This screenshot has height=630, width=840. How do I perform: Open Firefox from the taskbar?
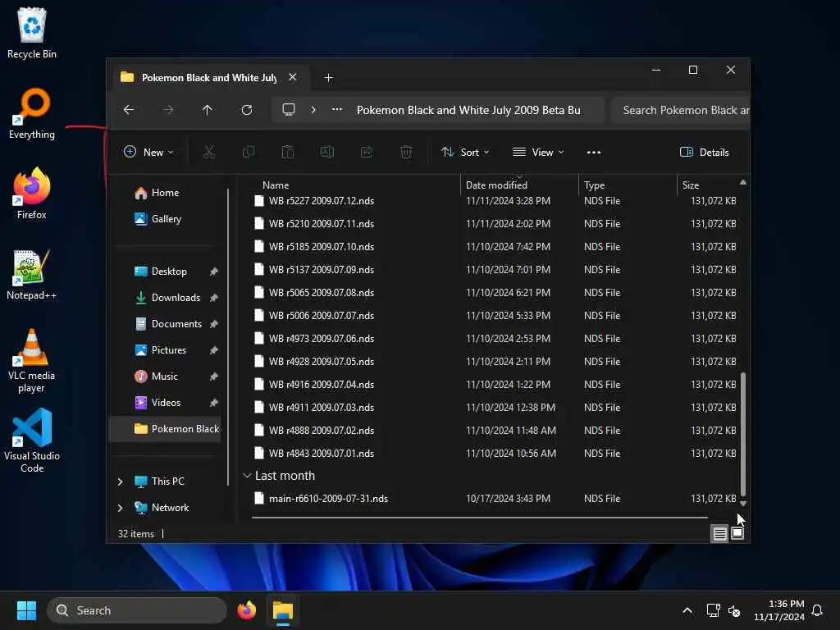tap(246, 610)
